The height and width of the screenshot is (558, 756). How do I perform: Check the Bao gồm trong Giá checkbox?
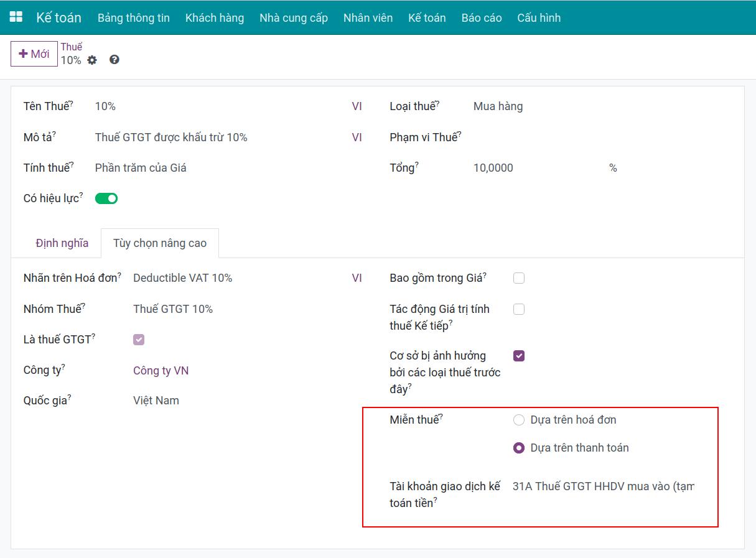pyautogui.click(x=519, y=278)
